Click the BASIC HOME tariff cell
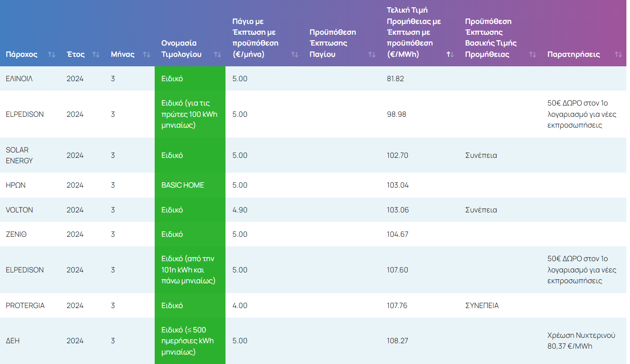 pos(183,185)
